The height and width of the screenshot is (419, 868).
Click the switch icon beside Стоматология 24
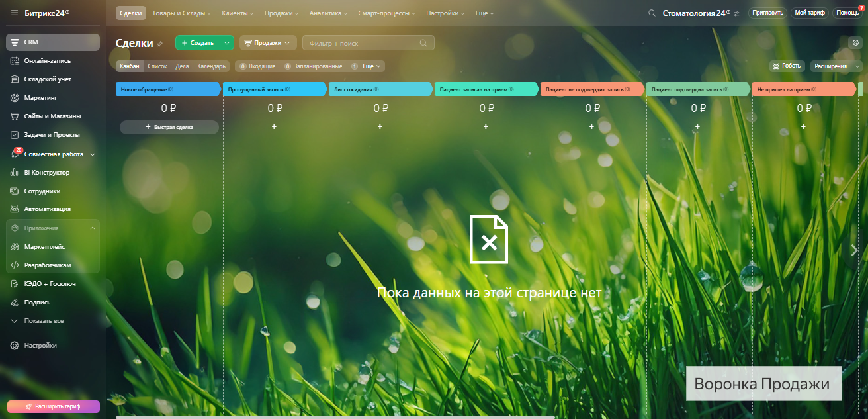click(736, 13)
